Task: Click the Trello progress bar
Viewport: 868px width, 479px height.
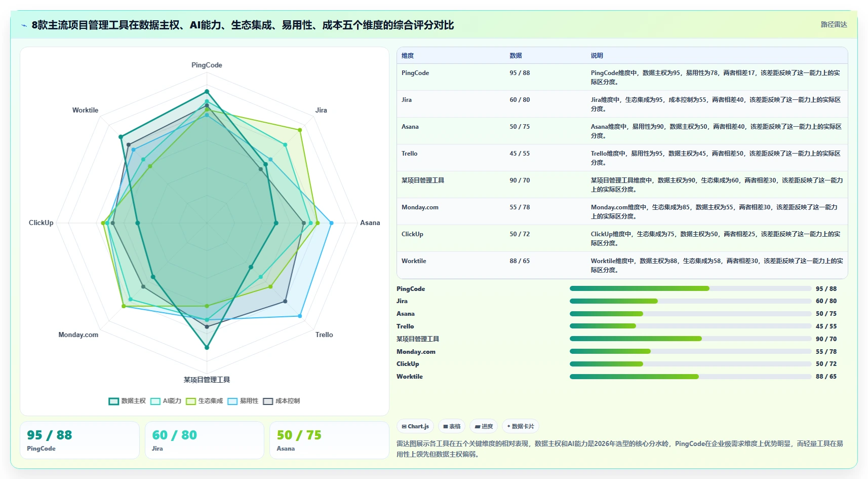Action: tap(690, 326)
